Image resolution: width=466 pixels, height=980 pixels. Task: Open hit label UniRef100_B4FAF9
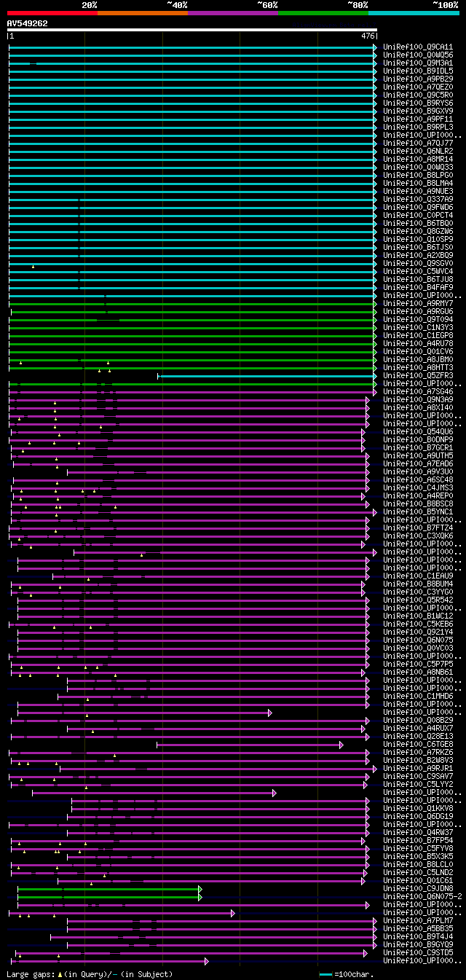[418, 288]
